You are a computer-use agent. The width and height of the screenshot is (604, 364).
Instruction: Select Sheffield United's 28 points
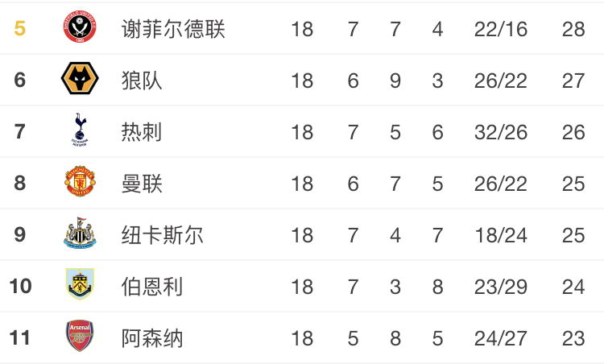[573, 29]
